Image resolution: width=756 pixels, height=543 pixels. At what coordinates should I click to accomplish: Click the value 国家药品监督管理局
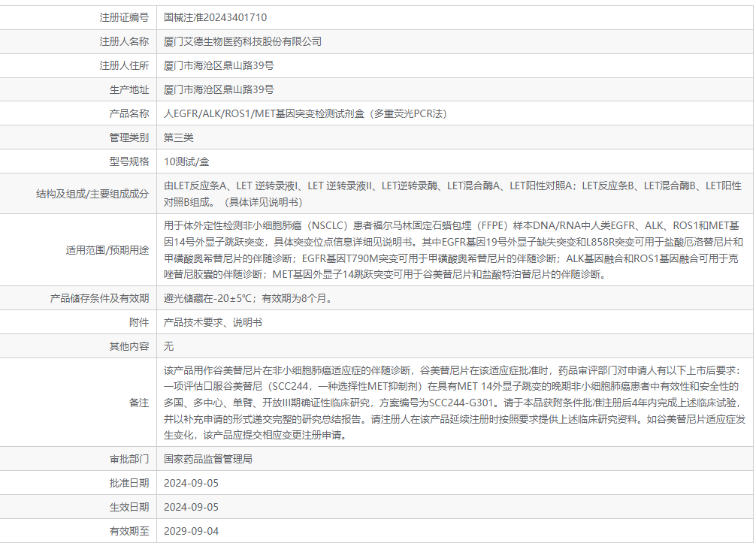(x=208, y=459)
